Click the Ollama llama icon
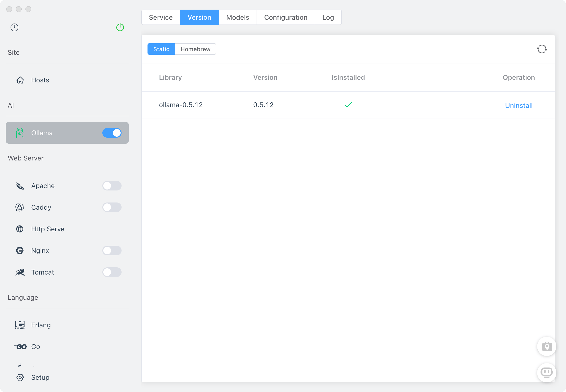 20,133
